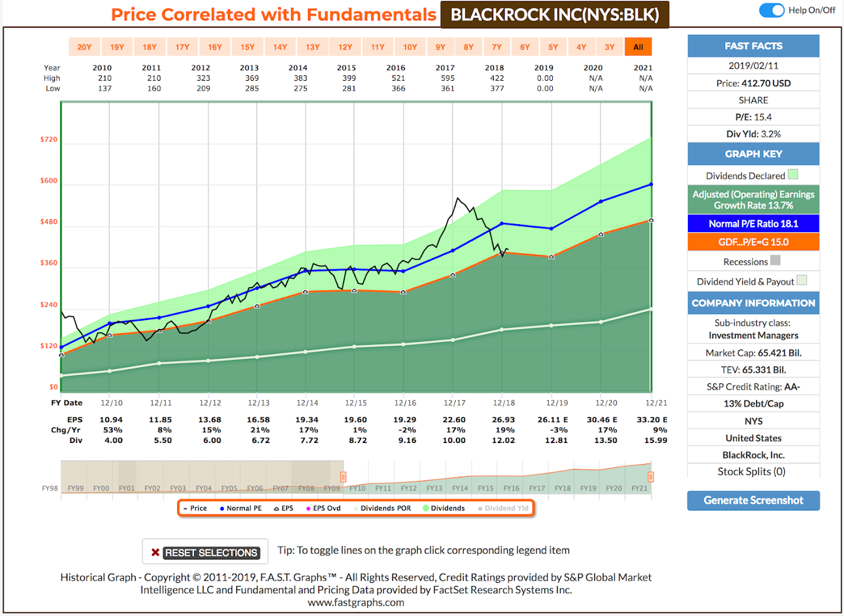The height and width of the screenshot is (616, 844).
Task: Click the 2019/02/11 date in Fast Facts
Action: (754, 65)
